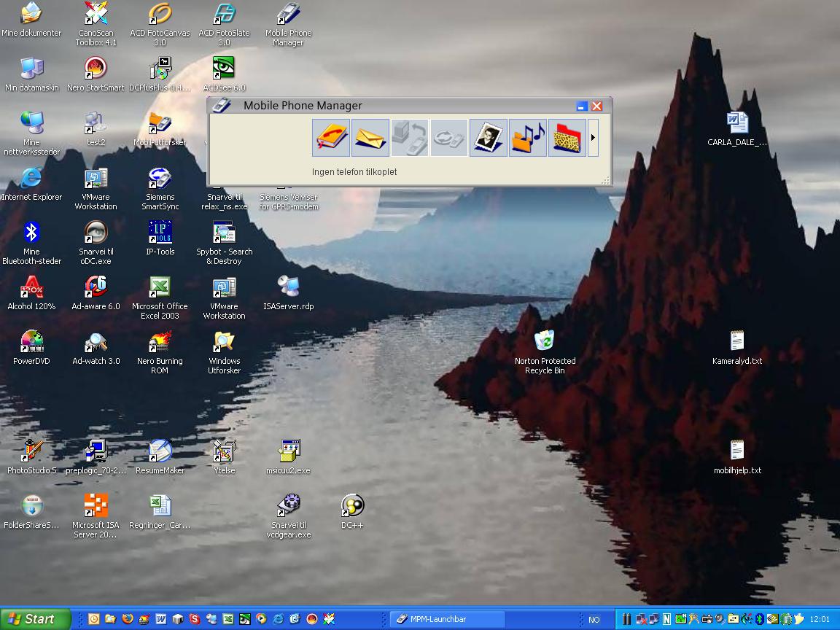Select the Snarvei til oDC.exe desktop icon
Image resolution: width=840 pixels, height=630 pixels.
point(96,244)
